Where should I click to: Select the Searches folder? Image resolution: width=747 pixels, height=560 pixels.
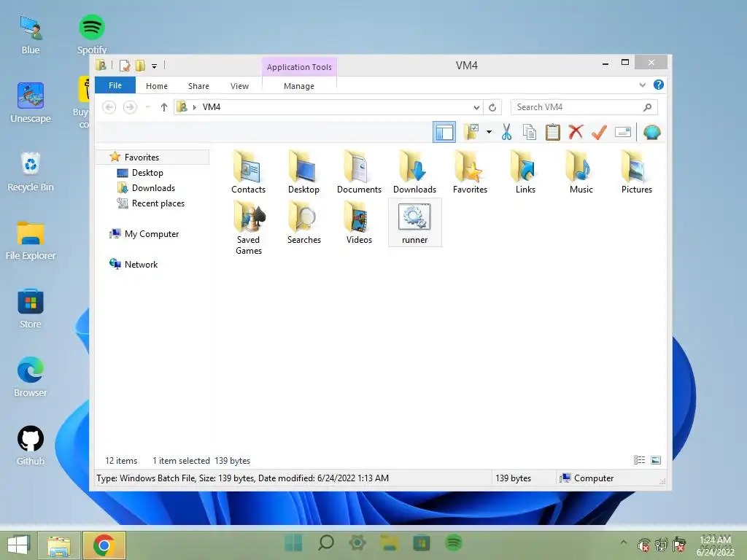coord(304,222)
